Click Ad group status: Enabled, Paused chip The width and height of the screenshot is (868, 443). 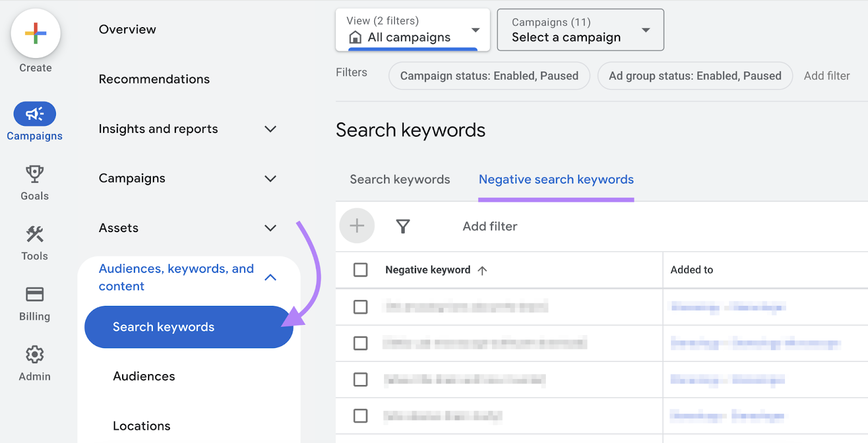(695, 76)
